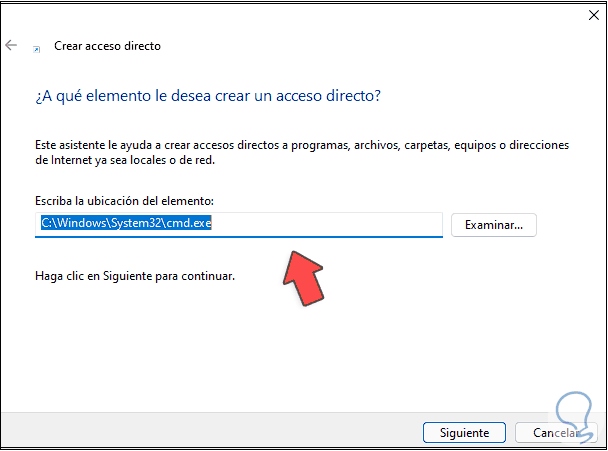Click the large red arrow pointer

(304, 274)
